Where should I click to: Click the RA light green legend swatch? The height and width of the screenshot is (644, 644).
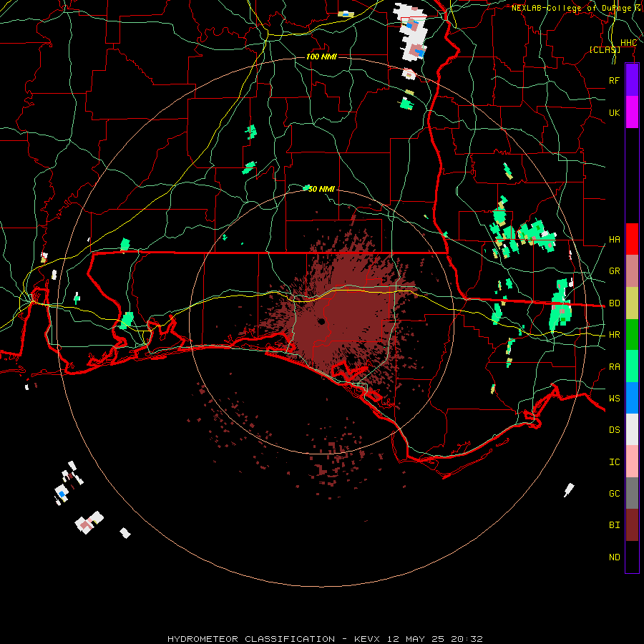coord(632,366)
